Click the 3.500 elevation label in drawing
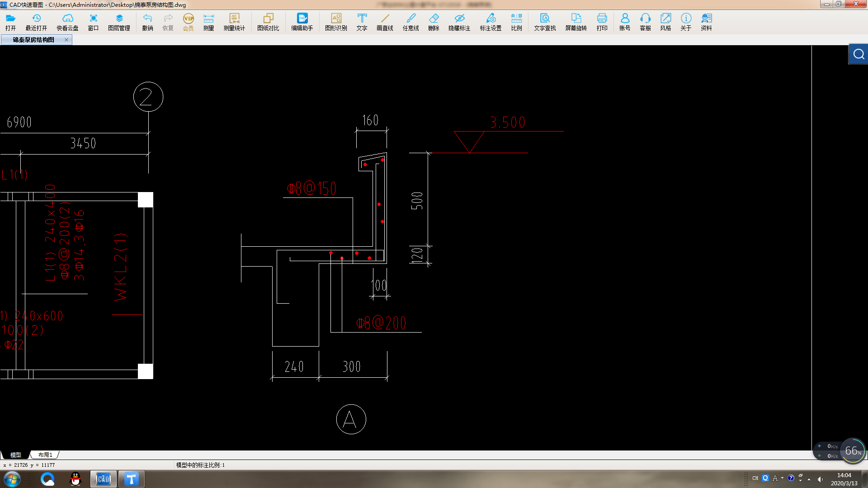 [507, 122]
